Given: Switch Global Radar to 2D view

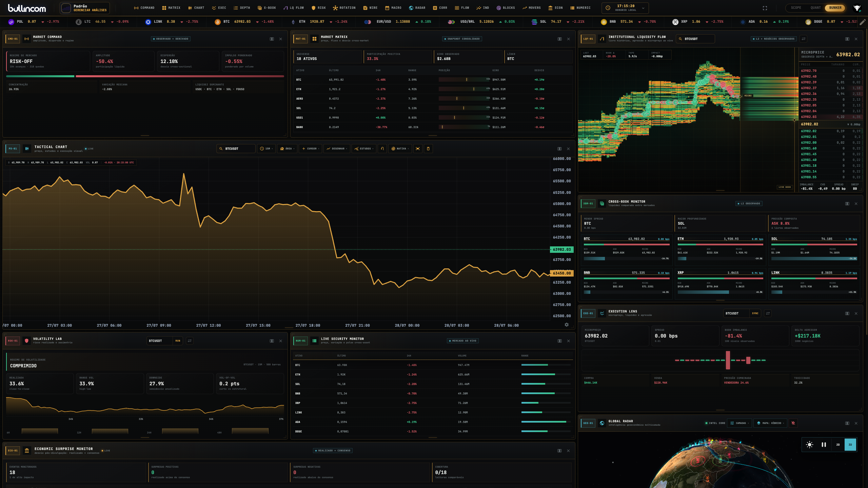Looking at the screenshot, I should click(x=838, y=445).
